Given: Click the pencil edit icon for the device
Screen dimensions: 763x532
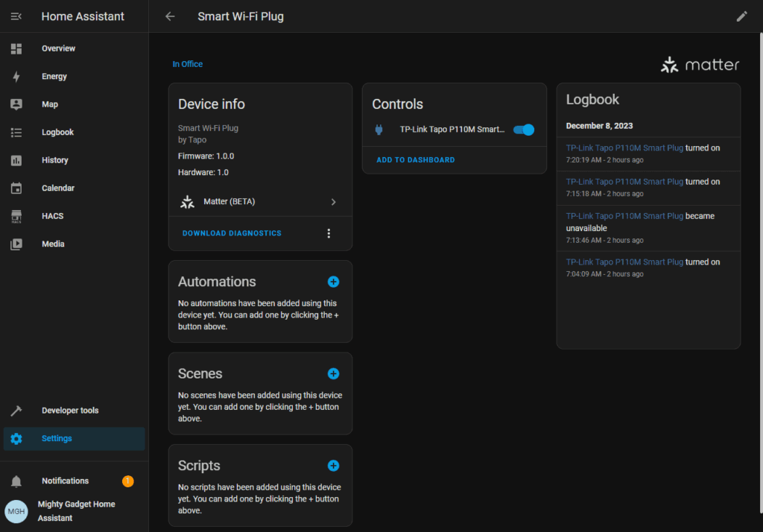Looking at the screenshot, I should (x=741, y=16).
